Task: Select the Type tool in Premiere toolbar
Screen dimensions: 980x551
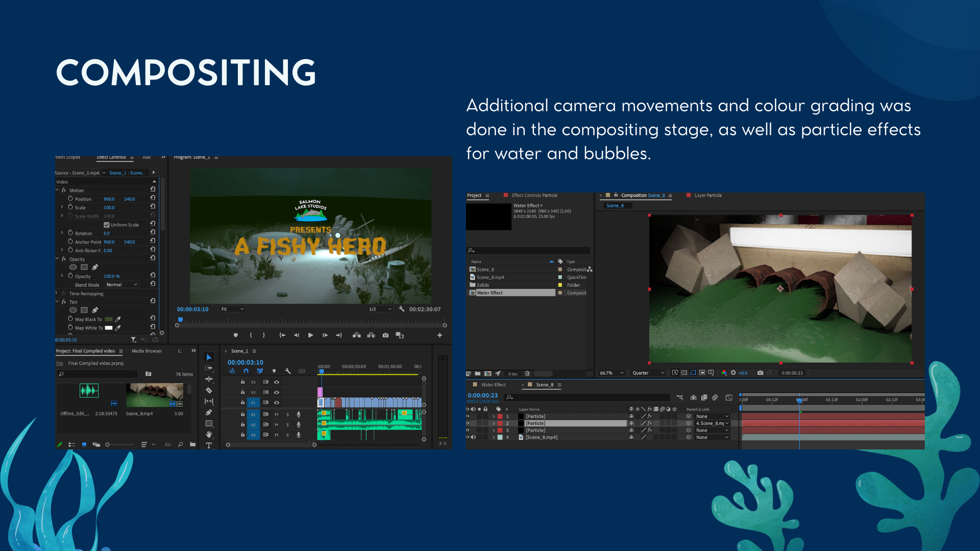Action: [209, 445]
